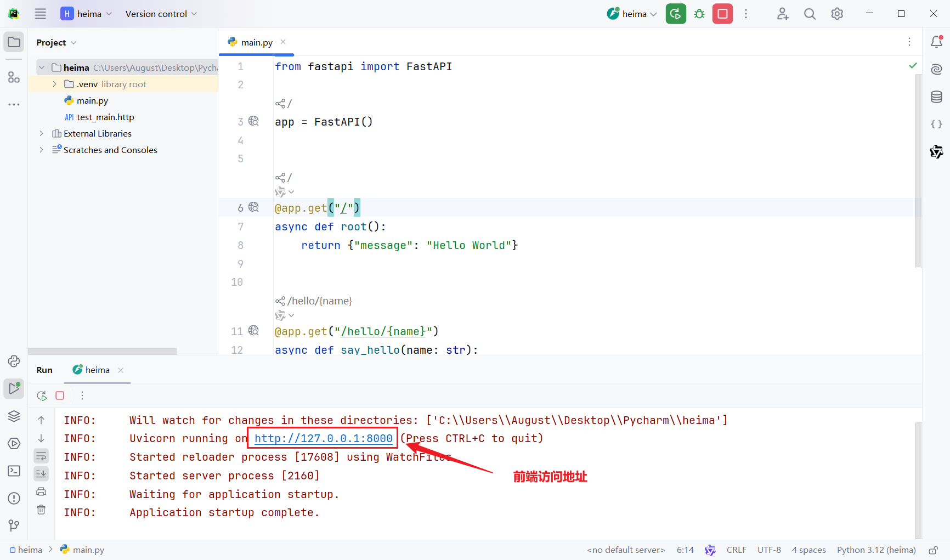Viewport: 950px width, 560px height.
Task: Toggle the Project tool window folder icon
Action: 14,42
